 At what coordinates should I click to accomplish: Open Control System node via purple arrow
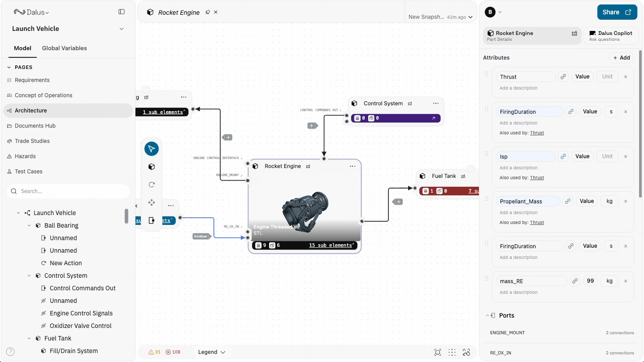coord(434,118)
